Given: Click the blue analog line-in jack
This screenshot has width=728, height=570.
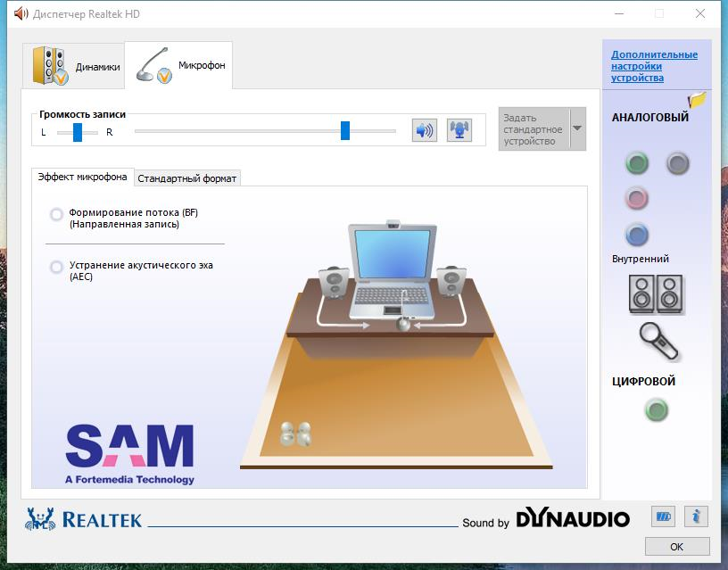Looking at the screenshot, I should click(x=636, y=235).
